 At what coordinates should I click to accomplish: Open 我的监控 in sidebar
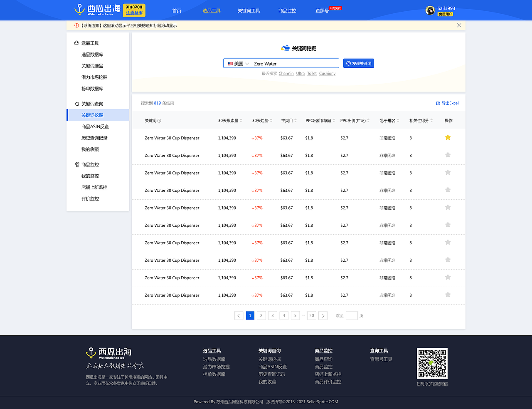[x=90, y=176]
